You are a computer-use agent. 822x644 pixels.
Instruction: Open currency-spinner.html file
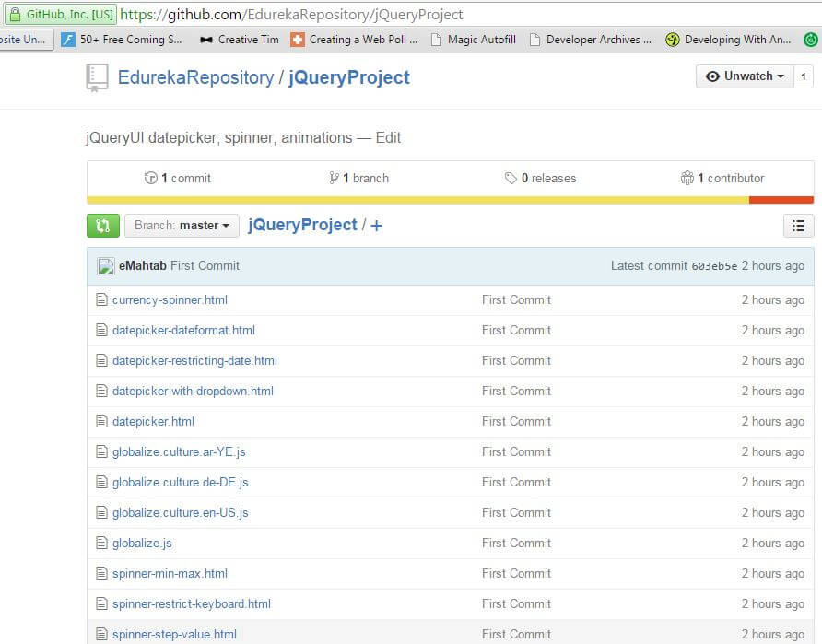click(170, 299)
